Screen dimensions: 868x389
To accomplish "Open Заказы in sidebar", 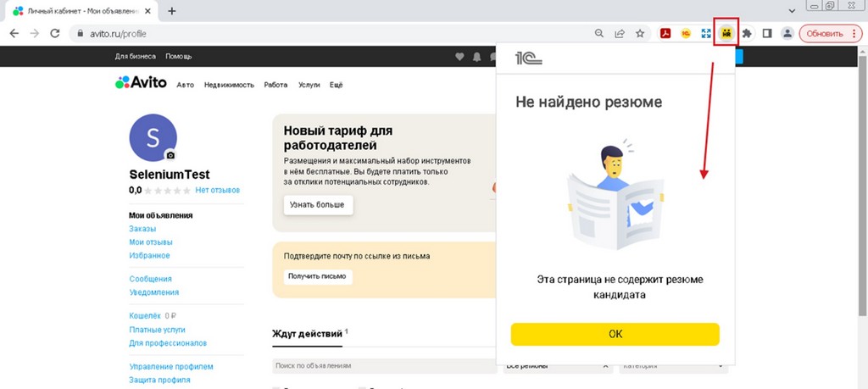I will click(142, 229).
